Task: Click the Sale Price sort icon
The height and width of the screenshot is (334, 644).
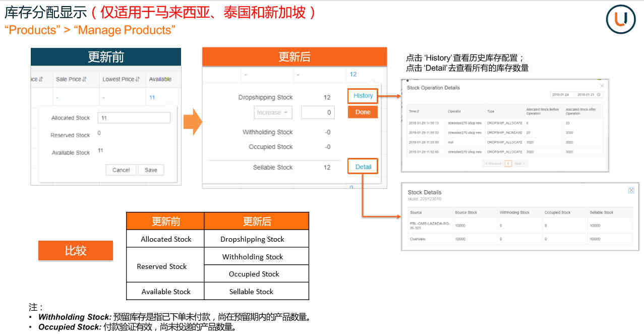Action: click(84, 79)
